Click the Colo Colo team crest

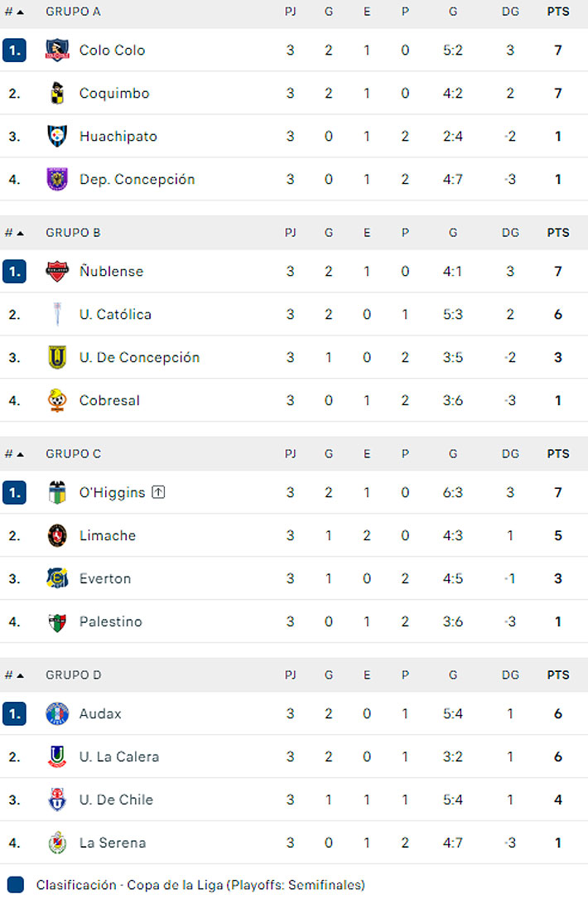point(57,50)
